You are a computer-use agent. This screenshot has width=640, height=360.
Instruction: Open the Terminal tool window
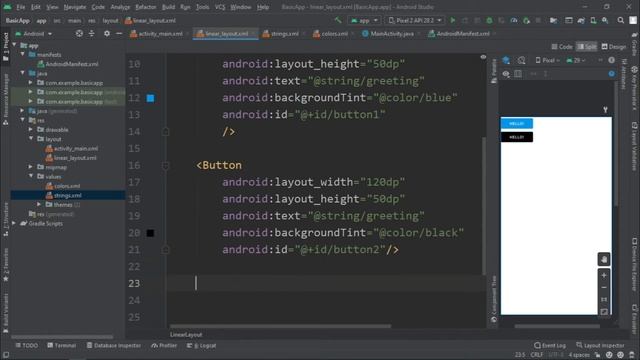point(62,345)
